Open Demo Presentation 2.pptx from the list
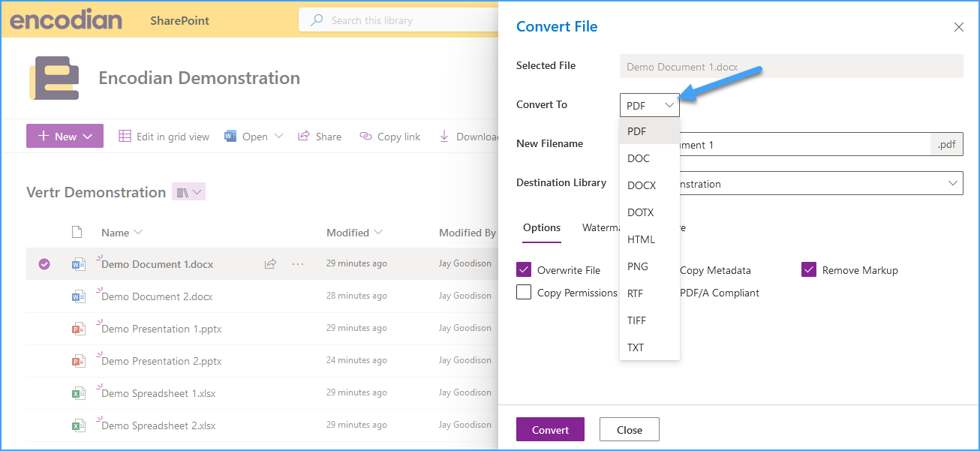Viewport: 980px width, 451px height. (x=161, y=361)
